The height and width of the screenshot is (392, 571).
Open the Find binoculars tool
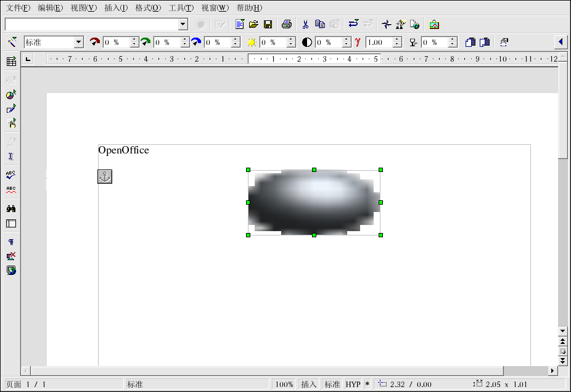[x=11, y=209]
